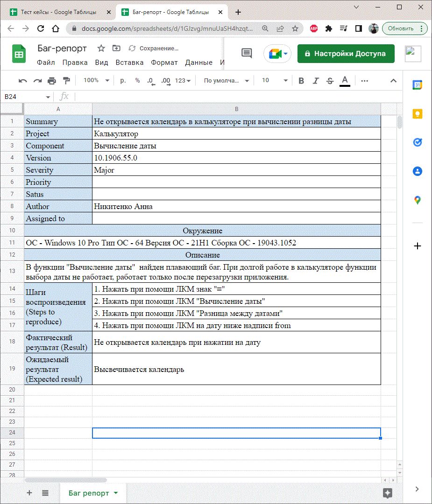Screen dimensions: 432x504
Task: Open the browser profile avatar
Action: [374, 28]
